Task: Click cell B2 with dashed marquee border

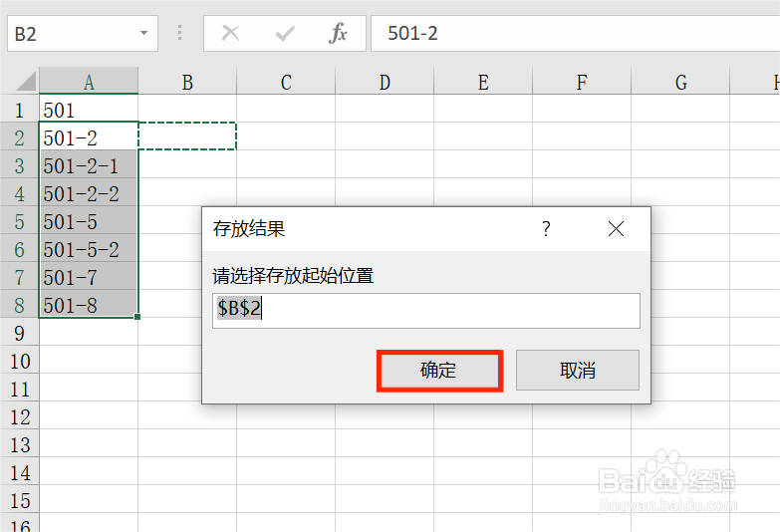Action: click(187, 135)
